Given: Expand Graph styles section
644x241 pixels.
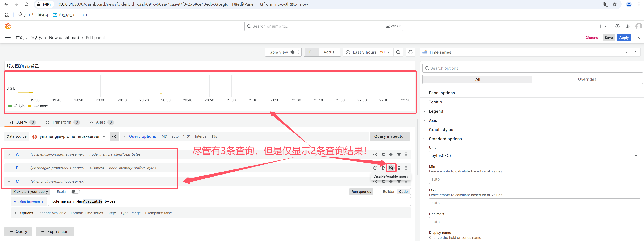Looking at the screenshot, I should (441, 130).
